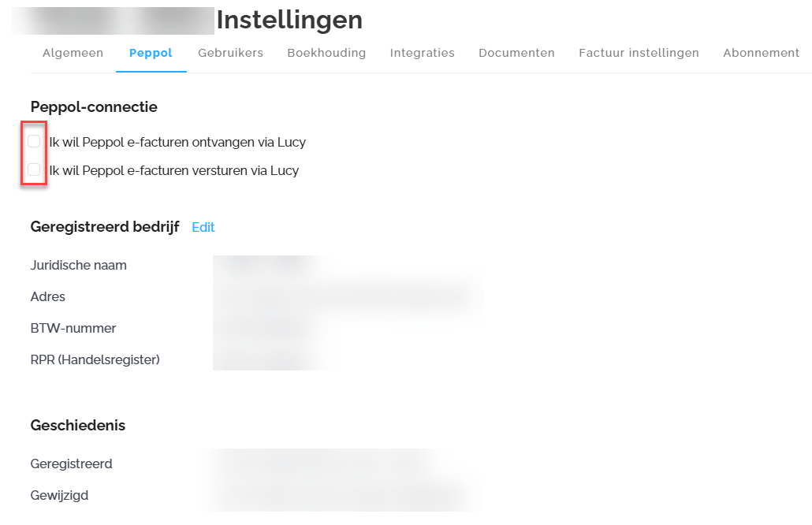Viewport: 812px width, 525px height.
Task: Click the Juridische naam field label
Action: (x=79, y=265)
